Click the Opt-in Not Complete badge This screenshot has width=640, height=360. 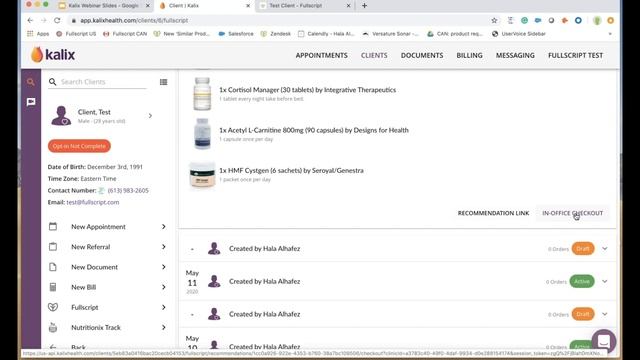coord(79,146)
